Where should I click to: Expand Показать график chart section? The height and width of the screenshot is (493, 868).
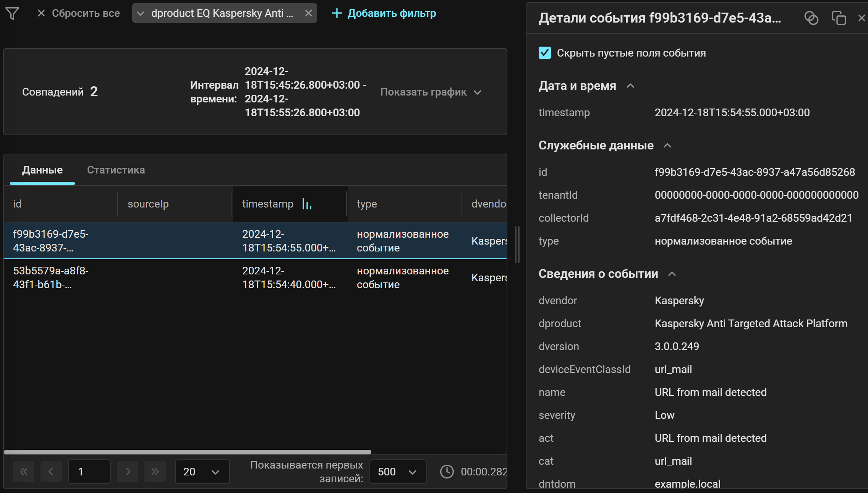click(431, 92)
